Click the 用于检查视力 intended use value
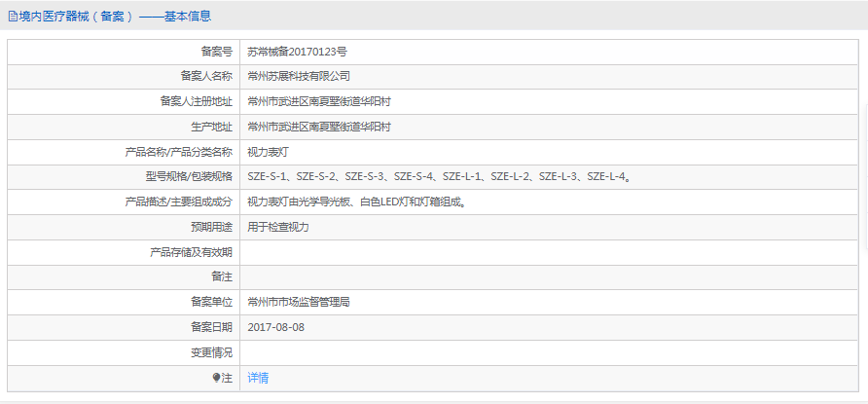868x404 pixels. point(278,227)
